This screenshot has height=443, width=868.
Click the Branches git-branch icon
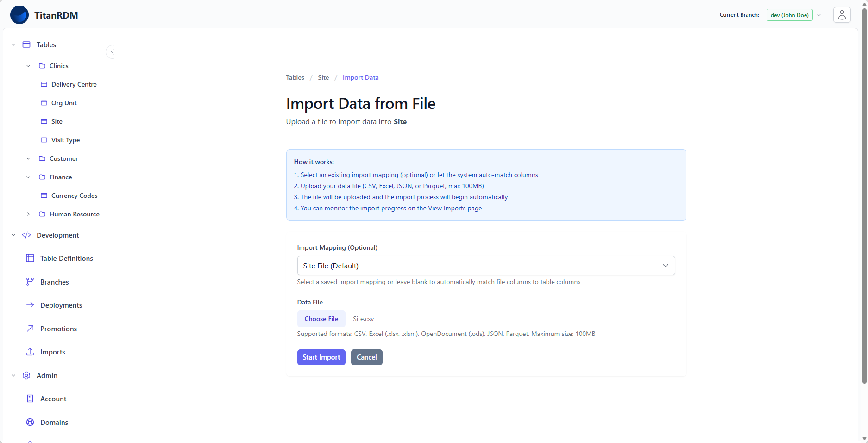[x=30, y=282]
